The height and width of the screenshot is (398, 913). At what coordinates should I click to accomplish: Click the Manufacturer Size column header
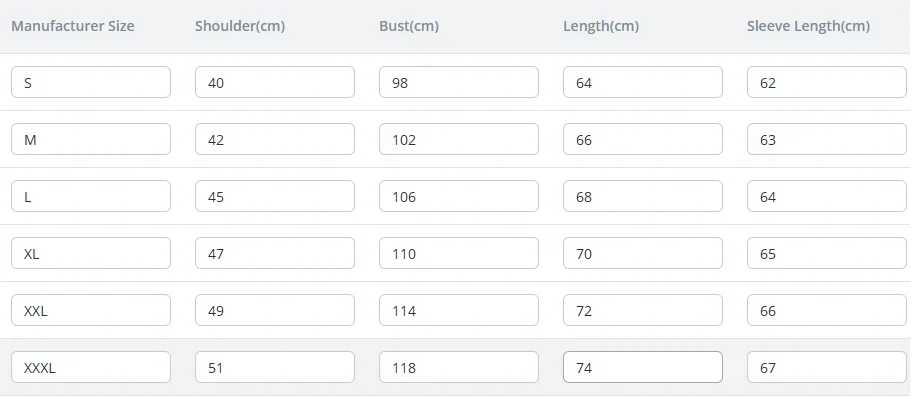click(73, 26)
